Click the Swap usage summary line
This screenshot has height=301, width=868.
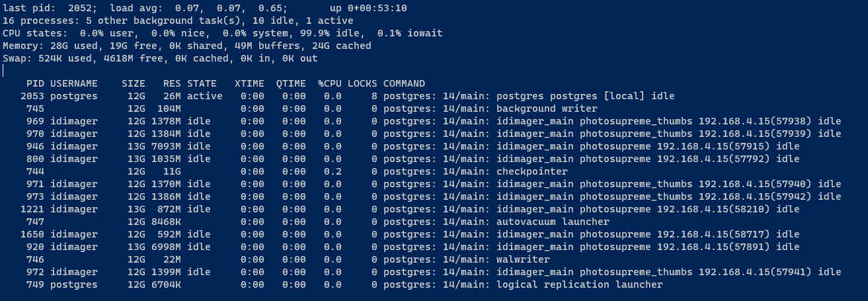(x=160, y=58)
